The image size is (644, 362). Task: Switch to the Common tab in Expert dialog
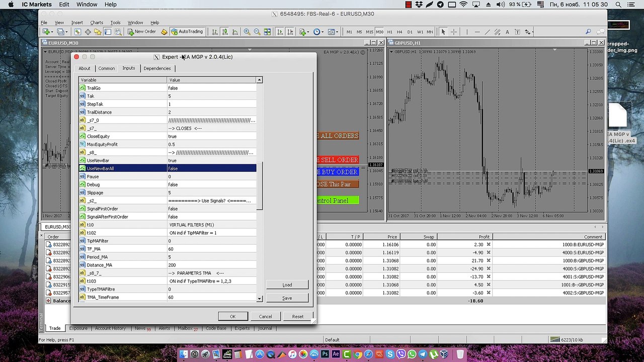pyautogui.click(x=106, y=68)
